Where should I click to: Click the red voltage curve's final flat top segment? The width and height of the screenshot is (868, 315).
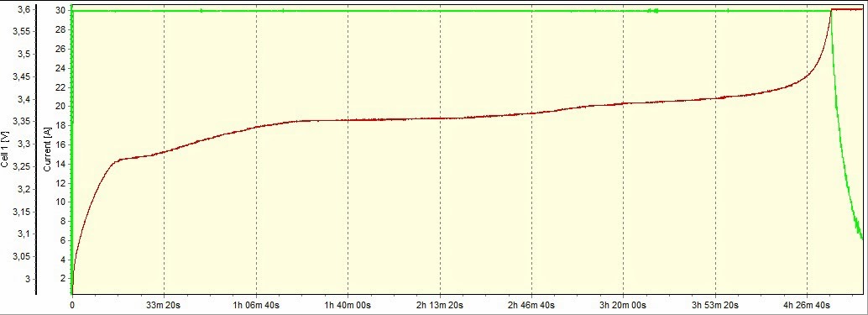click(847, 9)
